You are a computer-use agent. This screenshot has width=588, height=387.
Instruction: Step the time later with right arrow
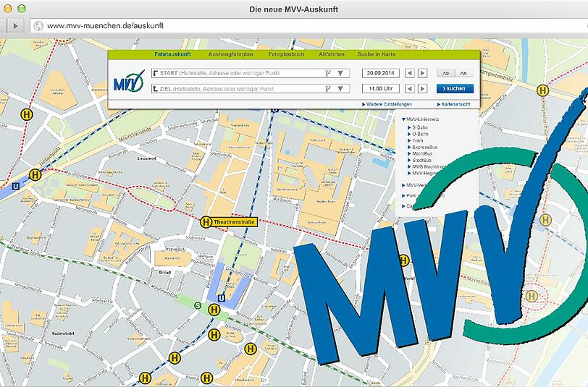pos(423,89)
